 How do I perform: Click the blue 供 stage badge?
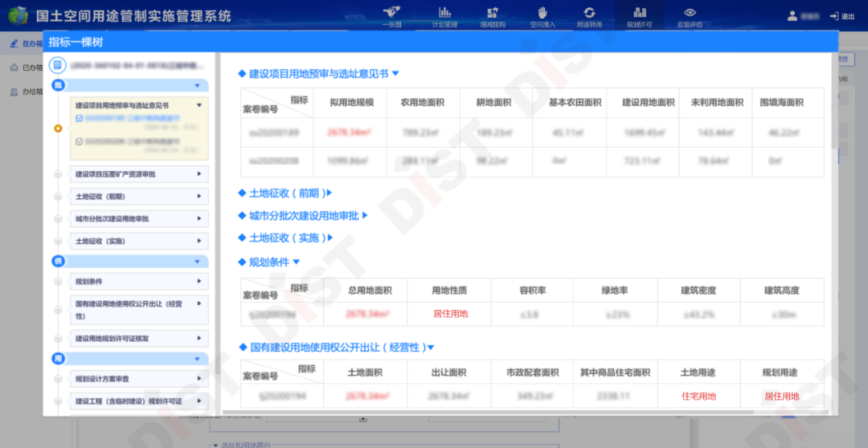point(58,261)
